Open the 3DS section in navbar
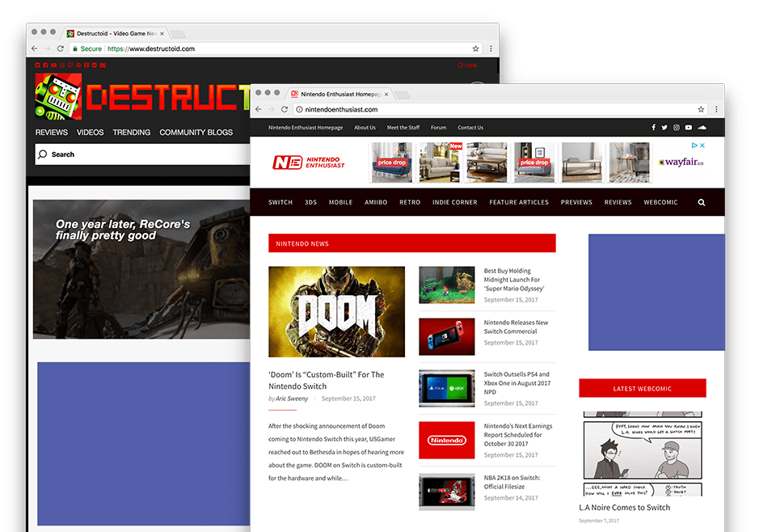776x532 pixels. coord(310,202)
